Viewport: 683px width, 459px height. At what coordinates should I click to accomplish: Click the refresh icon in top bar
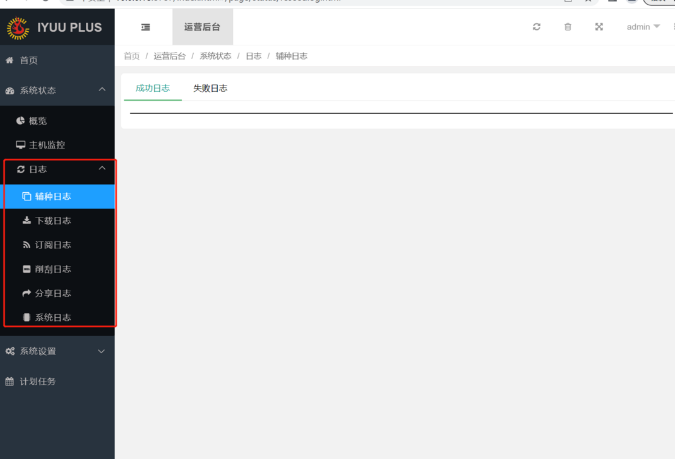pyautogui.click(x=537, y=27)
